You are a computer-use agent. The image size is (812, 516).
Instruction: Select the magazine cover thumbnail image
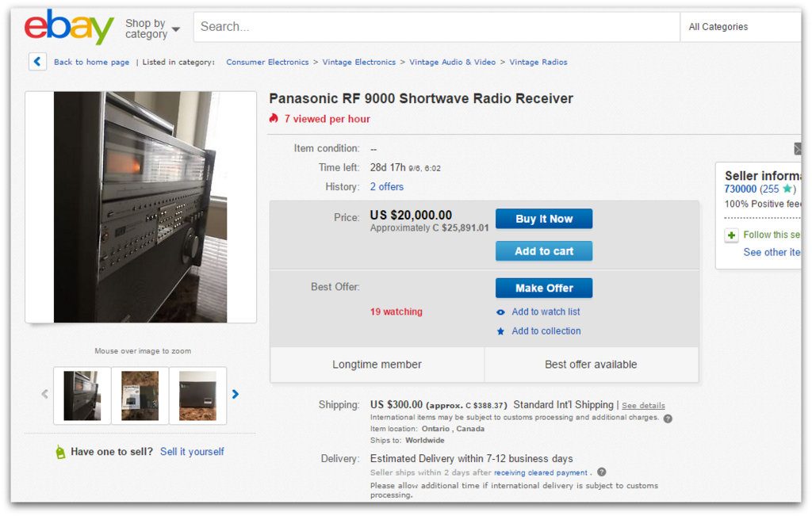tap(140, 396)
